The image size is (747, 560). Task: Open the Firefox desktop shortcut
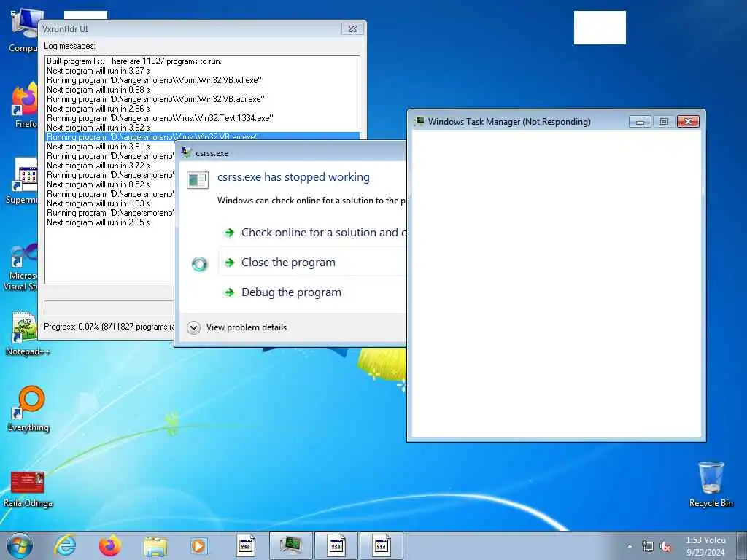tap(25, 105)
